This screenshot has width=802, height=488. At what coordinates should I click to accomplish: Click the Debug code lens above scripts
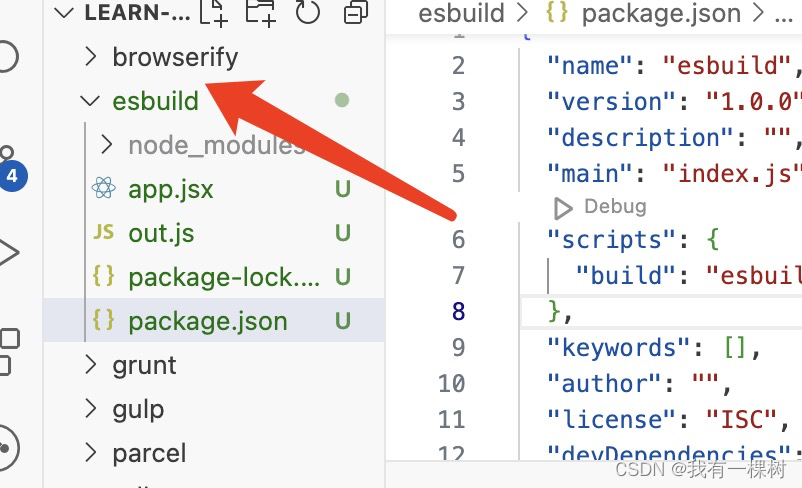click(x=615, y=207)
